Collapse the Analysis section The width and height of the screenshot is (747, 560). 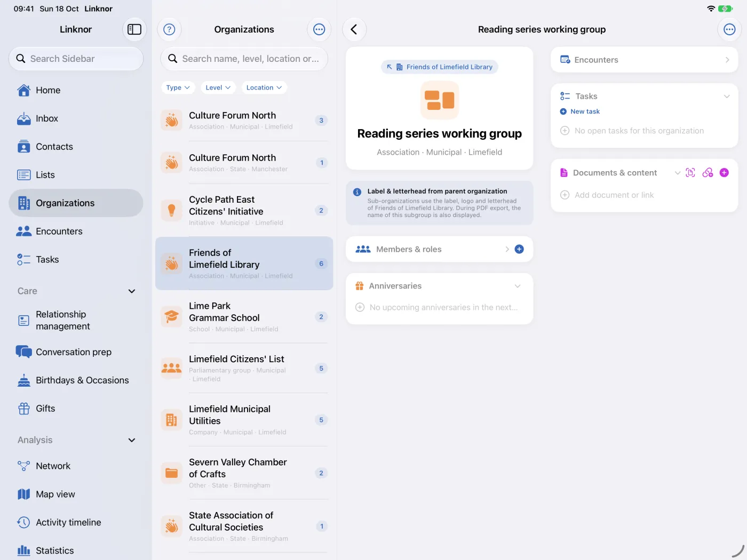[x=132, y=440]
